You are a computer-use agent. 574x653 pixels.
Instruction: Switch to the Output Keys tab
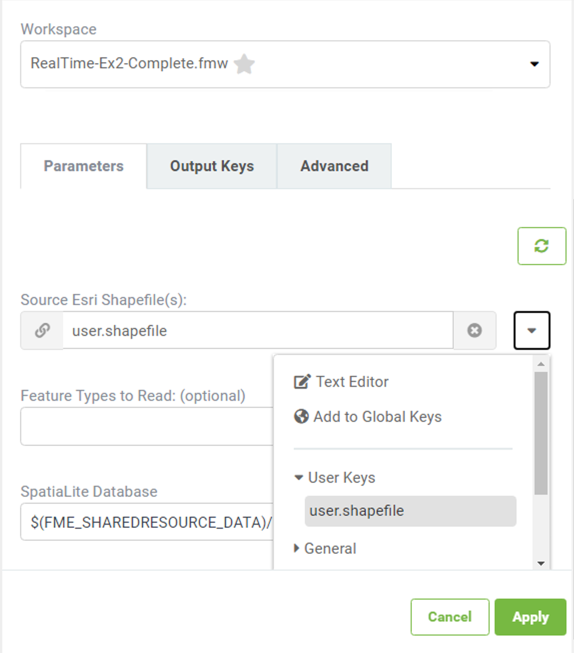212,166
